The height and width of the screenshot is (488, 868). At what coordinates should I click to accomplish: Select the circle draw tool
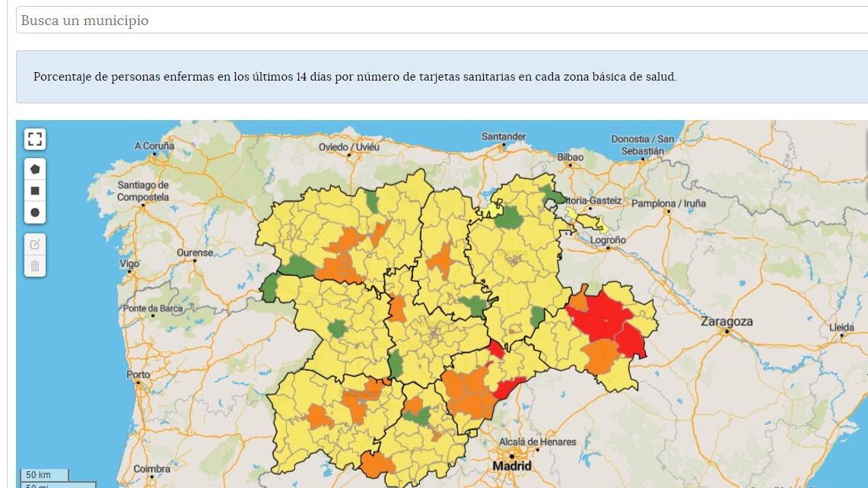coord(35,213)
